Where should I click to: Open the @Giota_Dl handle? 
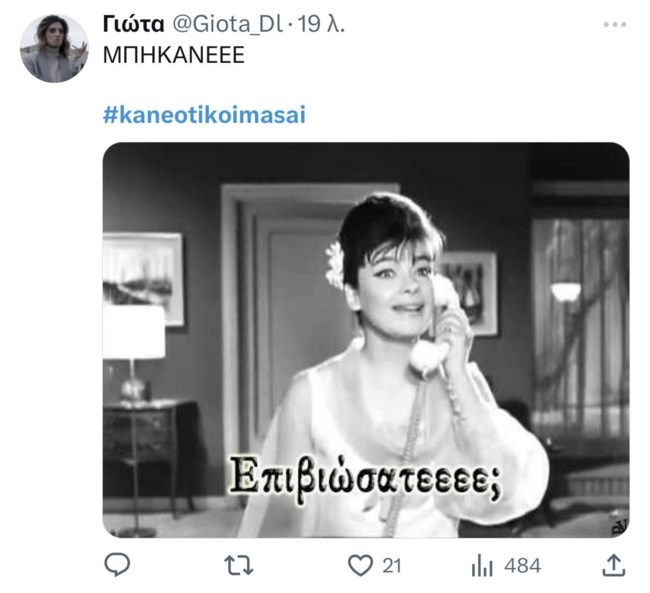coord(227,25)
